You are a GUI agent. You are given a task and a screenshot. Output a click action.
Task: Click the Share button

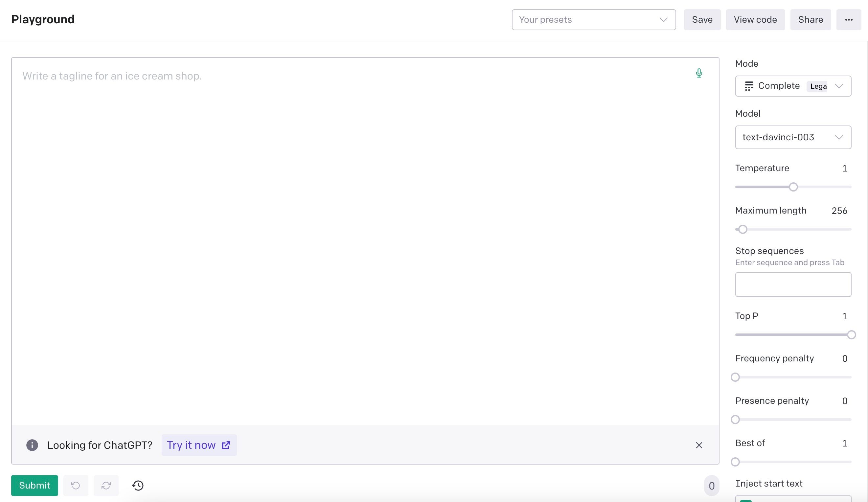click(x=811, y=19)
